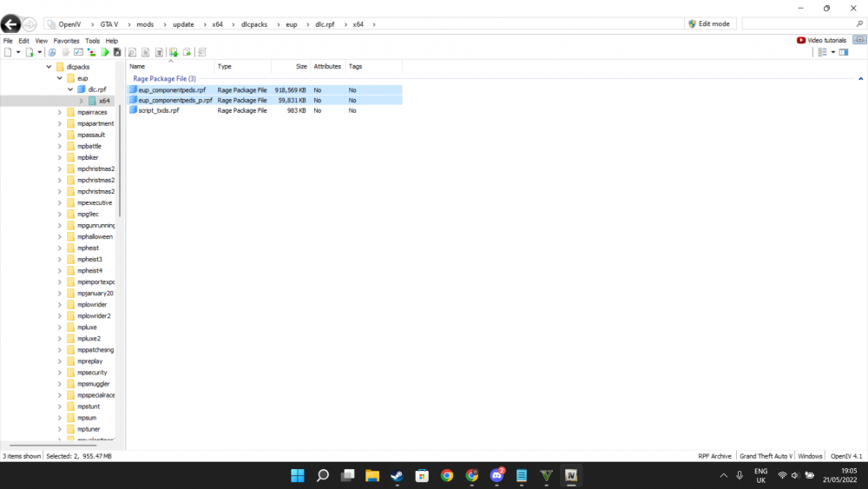868x489 pixels.
Task: Click the add file icon with green arrow
Action: click(30, 52)
